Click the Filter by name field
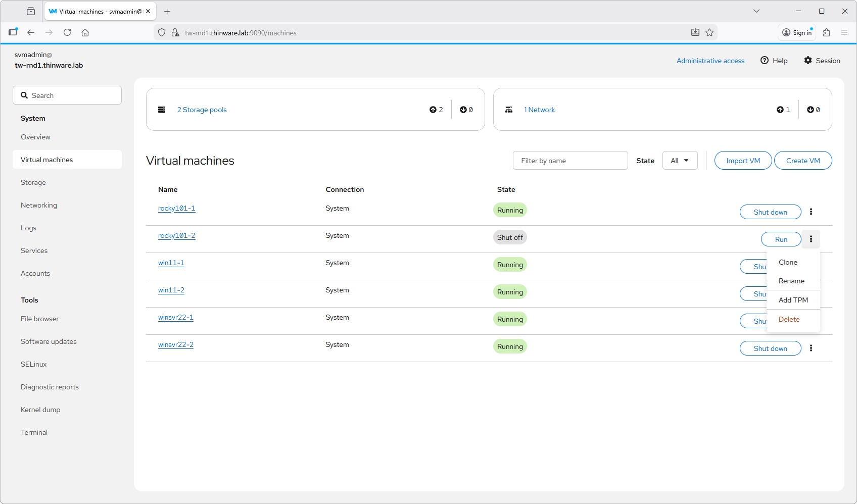 pyautogui.click(x=570, y=161)
